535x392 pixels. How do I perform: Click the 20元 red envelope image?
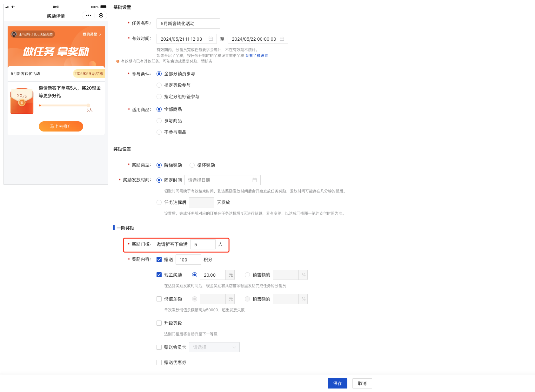coord(22,101)
